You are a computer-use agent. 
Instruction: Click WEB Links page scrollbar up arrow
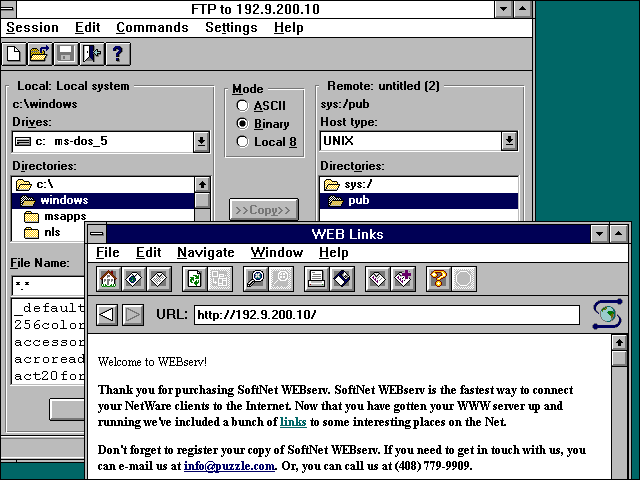tap(619, 342)
